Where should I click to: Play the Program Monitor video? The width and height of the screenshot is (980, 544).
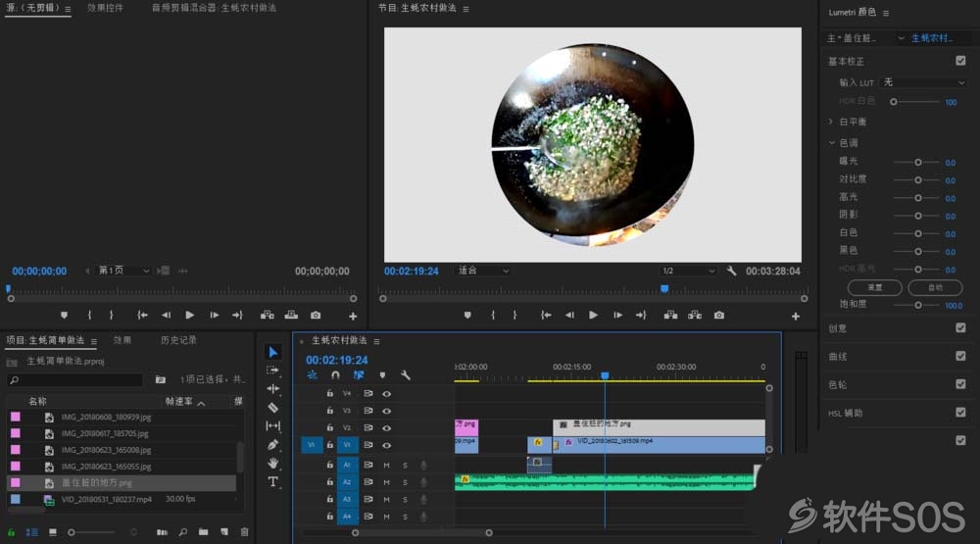tap(593, 316)
